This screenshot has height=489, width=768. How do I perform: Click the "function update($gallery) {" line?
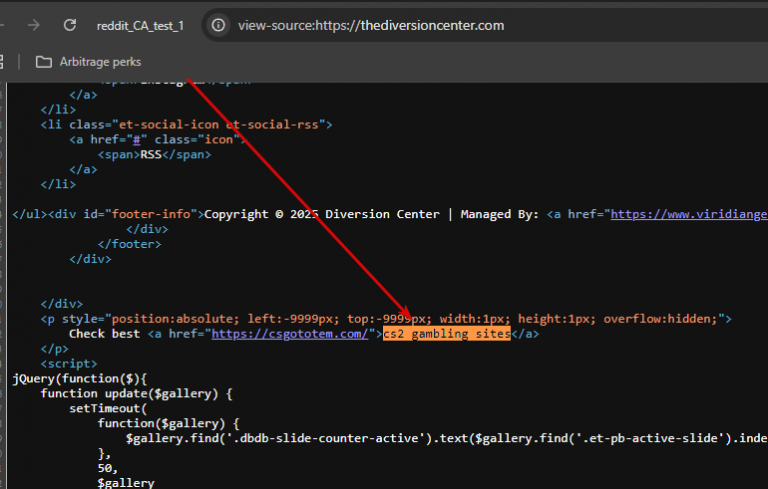point(136,393)
